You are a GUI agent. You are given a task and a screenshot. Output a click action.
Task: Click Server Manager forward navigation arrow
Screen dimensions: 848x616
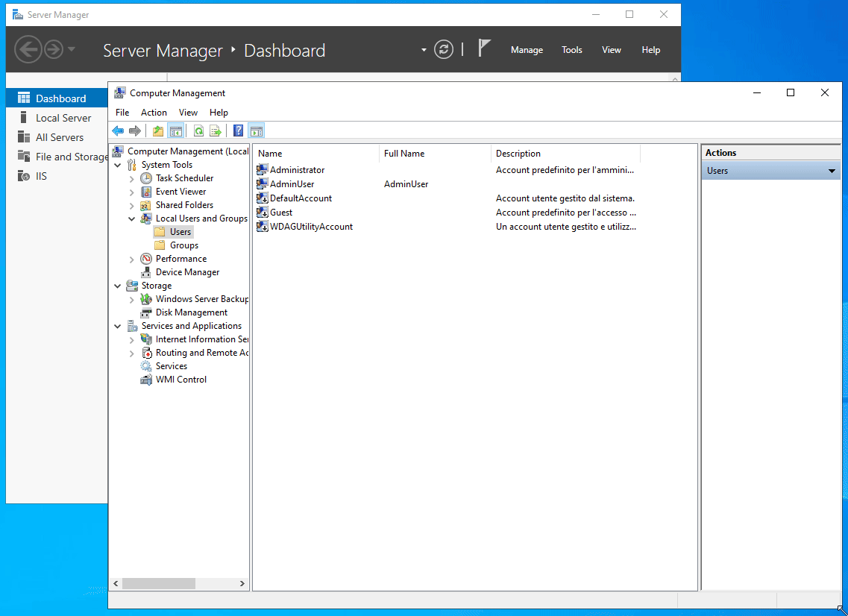tap(54, 49)
